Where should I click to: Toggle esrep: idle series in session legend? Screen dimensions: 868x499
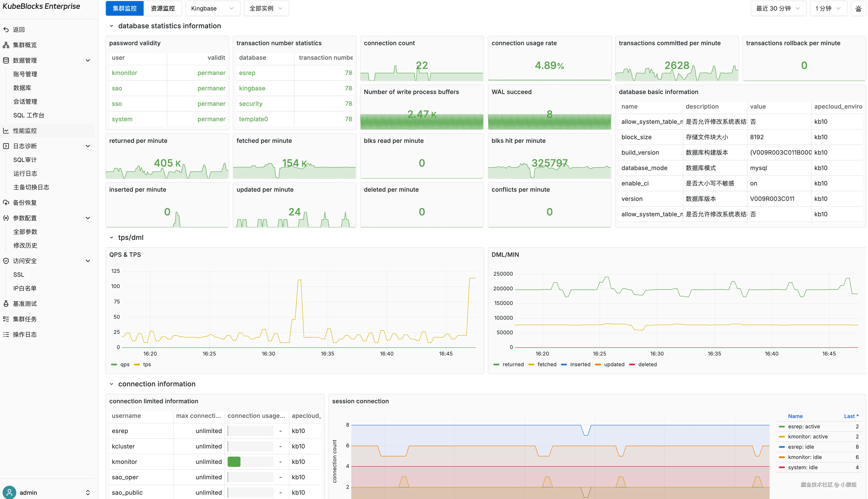click(x=800, y=447)
